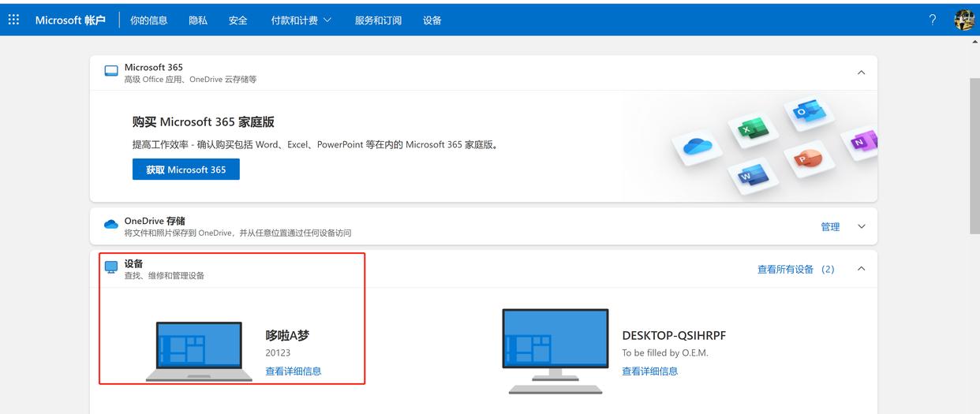Click the OneDrive cloud icon
This screenshot has height=414, width=980.
pyautogui.click(x=111, y=225)
